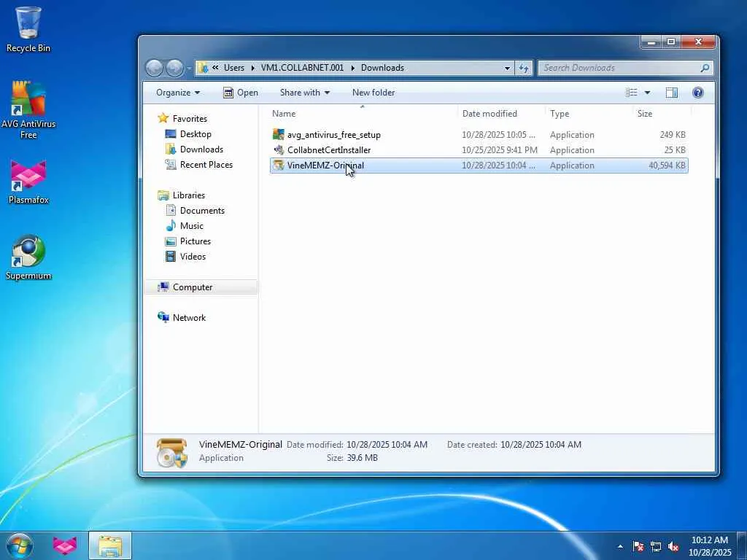Select Network in navigation pane
The height and width of the screenshot is (560, 747).
click(x=189, y=318)
